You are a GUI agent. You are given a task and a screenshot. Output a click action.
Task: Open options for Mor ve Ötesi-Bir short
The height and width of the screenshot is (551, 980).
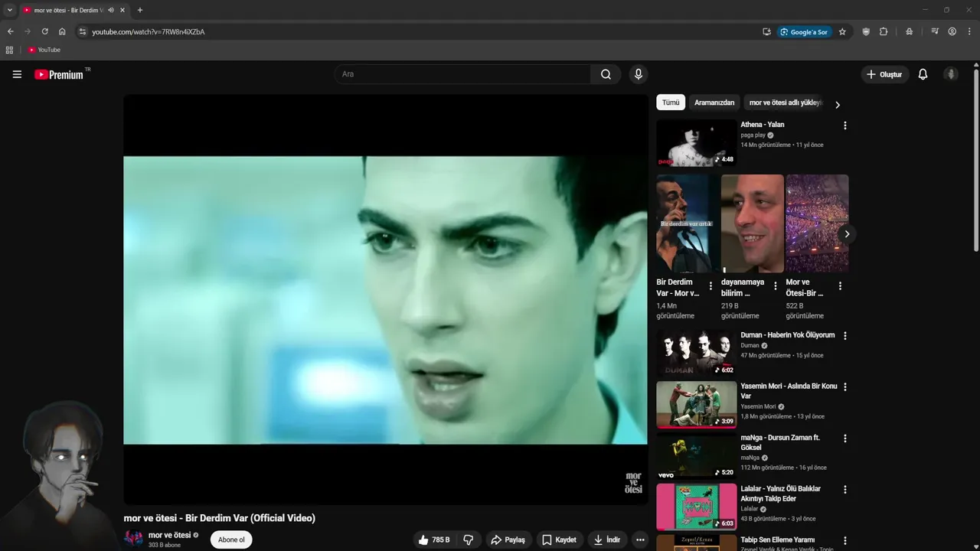click(840, 286)
